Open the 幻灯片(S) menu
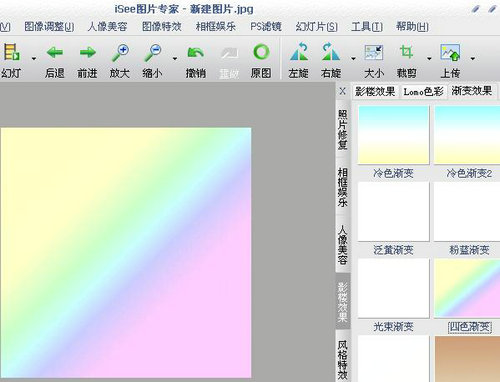 tap(317, 27)
